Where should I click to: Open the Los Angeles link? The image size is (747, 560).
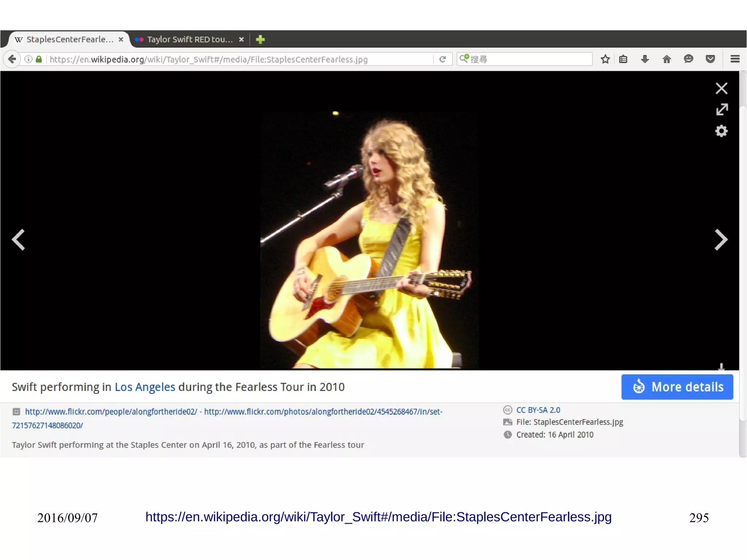tap(145, 387)
